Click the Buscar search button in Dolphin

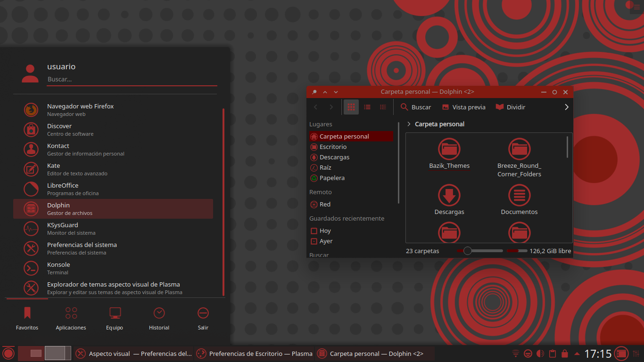point(416,107)
